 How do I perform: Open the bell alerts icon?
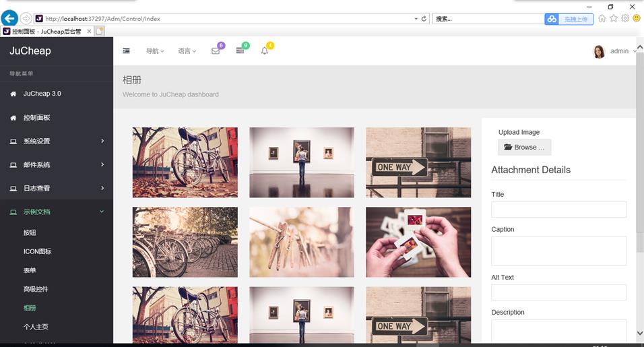(265, 51)
